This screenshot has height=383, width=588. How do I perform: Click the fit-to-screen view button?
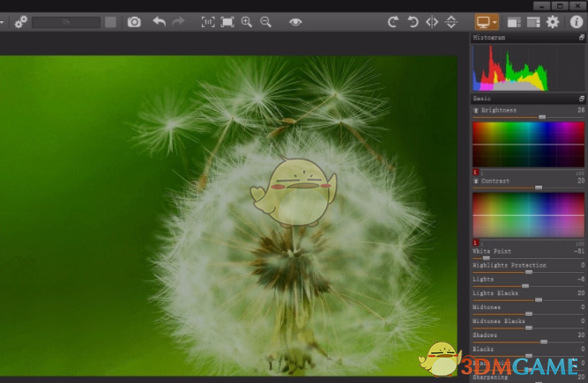227,22
